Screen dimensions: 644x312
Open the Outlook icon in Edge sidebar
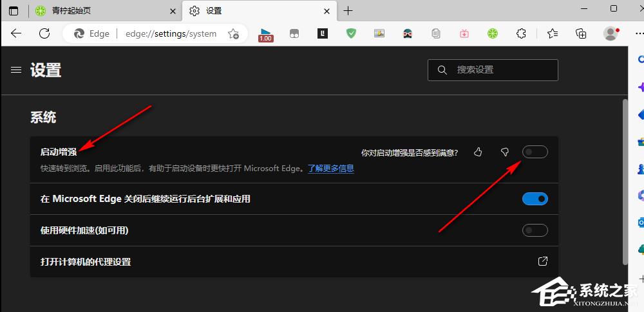pyautogui.click(x=640, y=222)
